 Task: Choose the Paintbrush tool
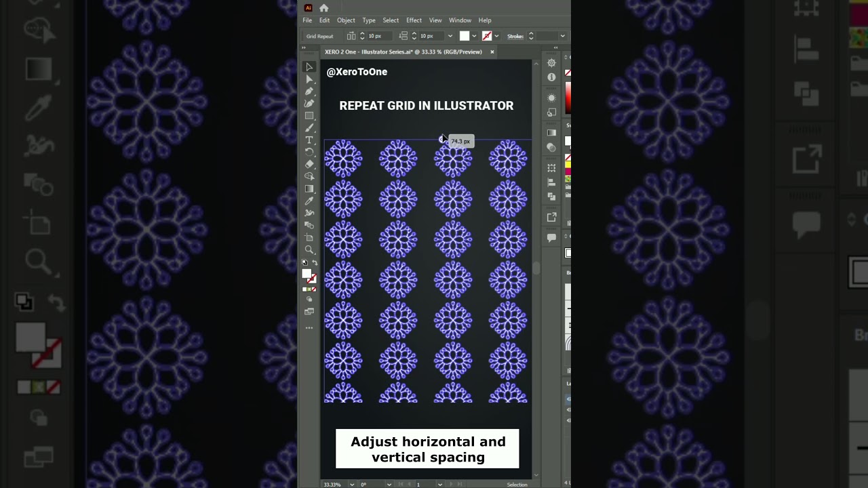(309, 127)
